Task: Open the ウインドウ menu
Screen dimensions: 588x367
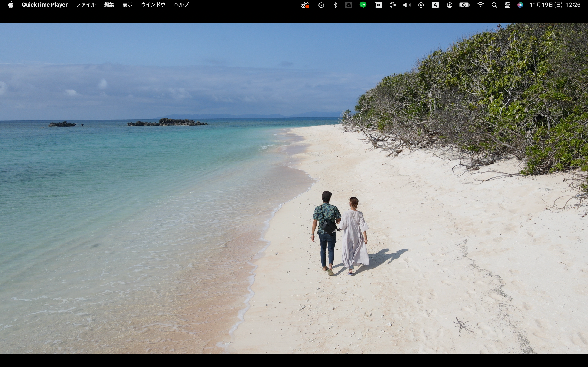Action: pos(153,5)
